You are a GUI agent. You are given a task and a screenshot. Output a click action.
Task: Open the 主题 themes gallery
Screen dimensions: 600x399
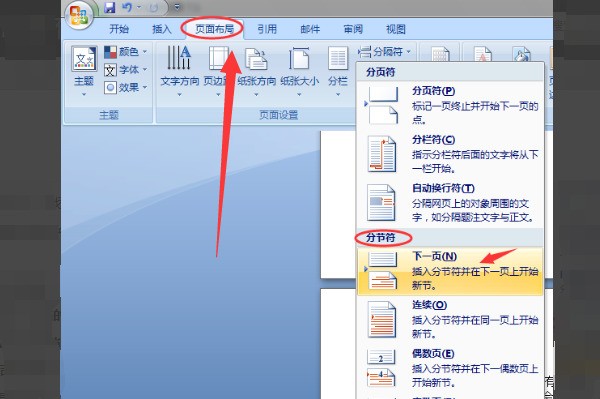[84, 71]
